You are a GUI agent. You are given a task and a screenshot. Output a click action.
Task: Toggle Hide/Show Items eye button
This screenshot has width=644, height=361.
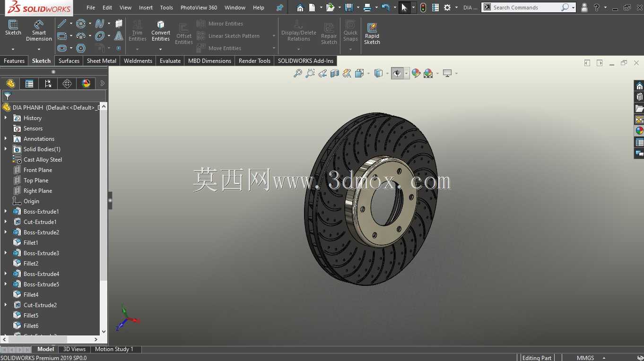[x=397, y=73]
